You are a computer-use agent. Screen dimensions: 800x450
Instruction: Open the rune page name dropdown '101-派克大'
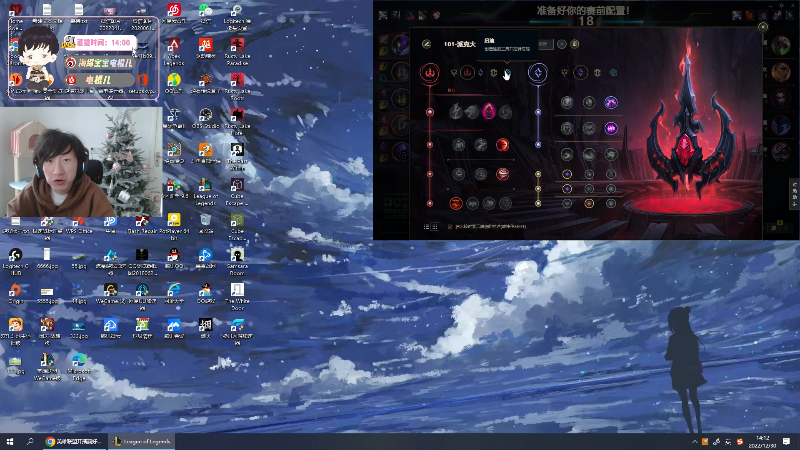coord(459,44)
